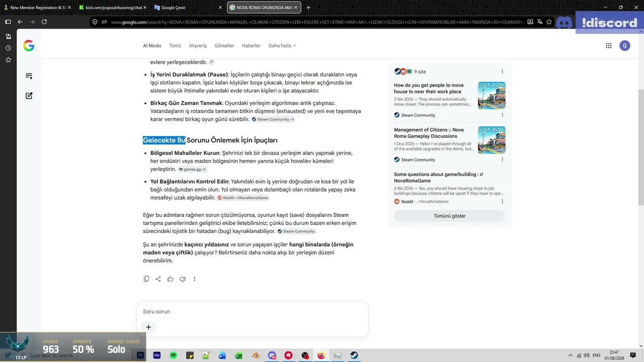Click the heading 'Sorunu Önlemek İçin İpuçları'
Screen dimensions: 644x362
click(x=232, y=140)
